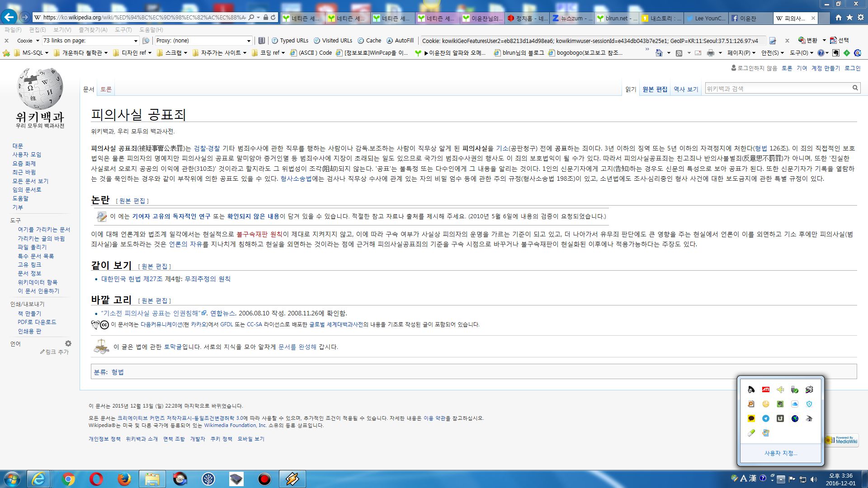The image size is (868, 488).
Task: Select the 원본 편집 page tab
Action: coord(655,89)
